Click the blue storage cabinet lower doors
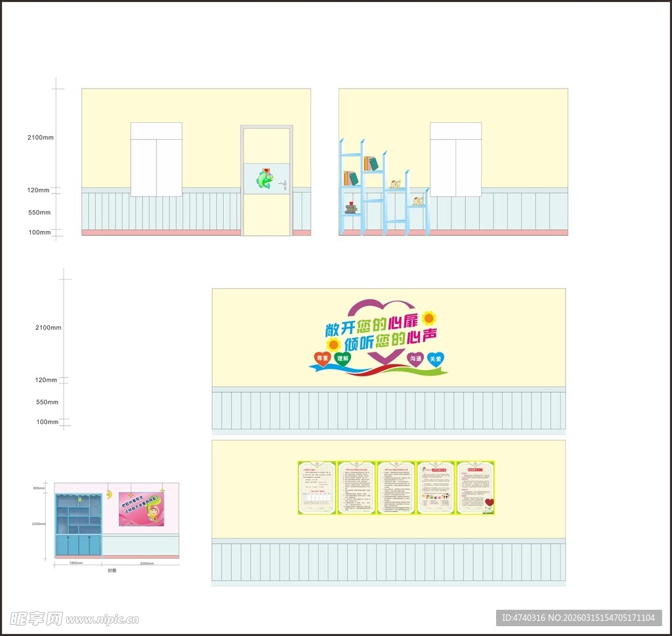 (78, 545)
